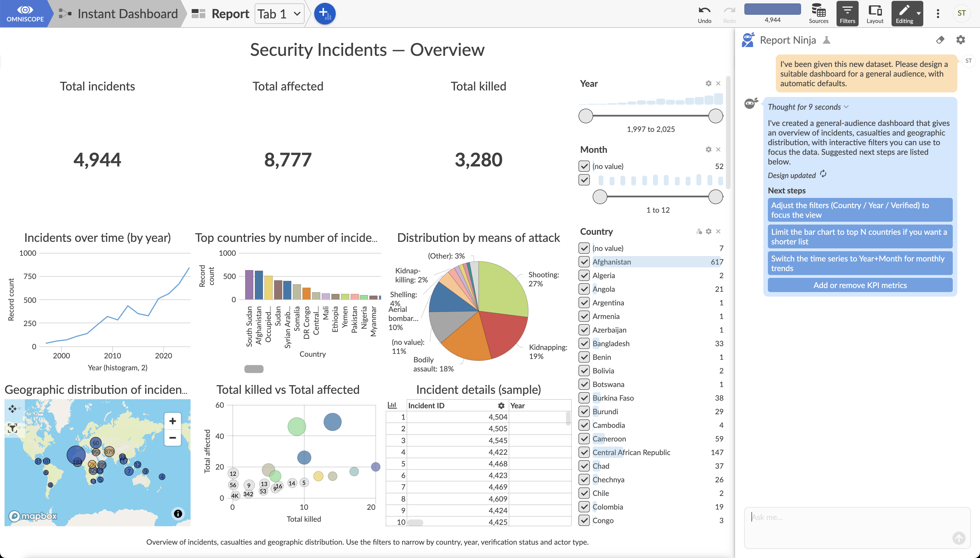Expand the Thought for 9 seconds section

click(808, 107)
